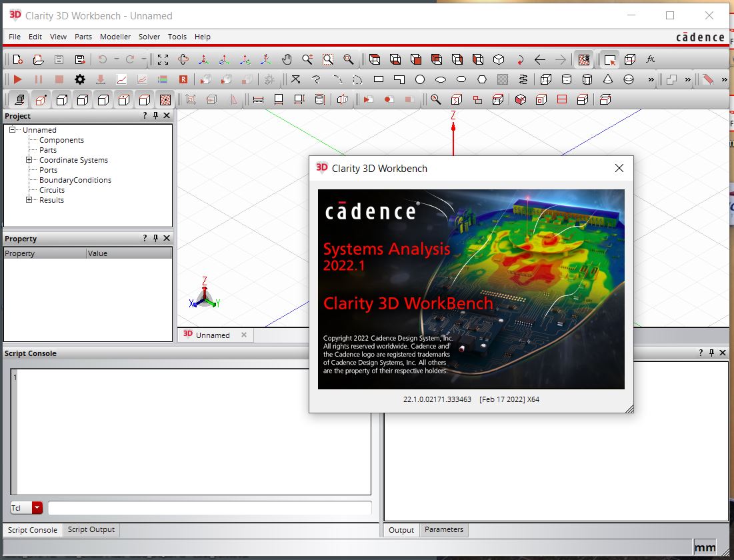Pick the Cylinder shape tool

[x=567, y=79]
